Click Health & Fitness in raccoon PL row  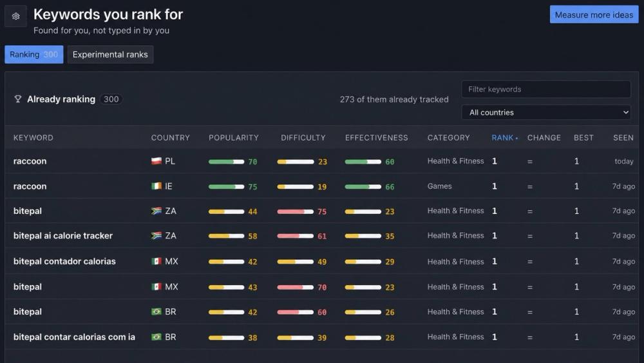455,161
